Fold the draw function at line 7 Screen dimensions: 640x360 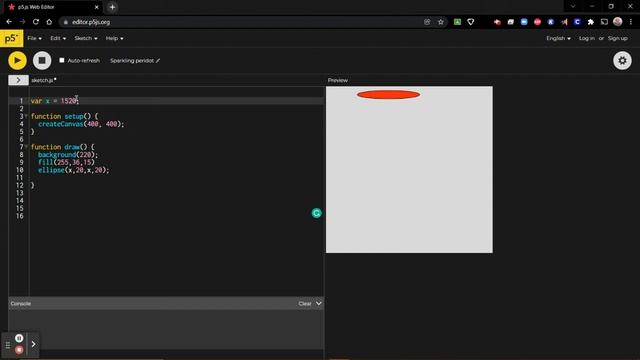point(27,147)
